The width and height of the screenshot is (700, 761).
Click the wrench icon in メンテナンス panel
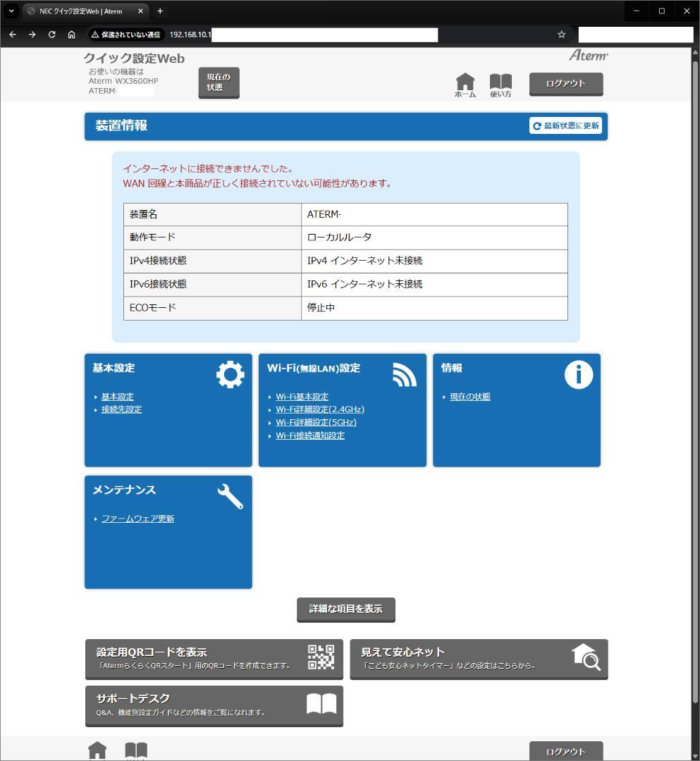click(230, 496)
